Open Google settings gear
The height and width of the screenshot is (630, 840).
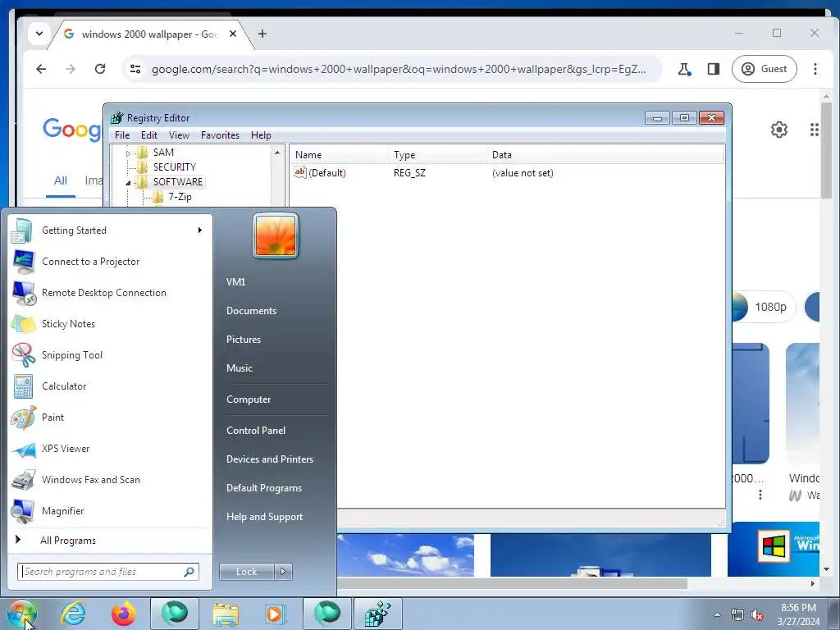pyautogui.click(x=779, y=130)
